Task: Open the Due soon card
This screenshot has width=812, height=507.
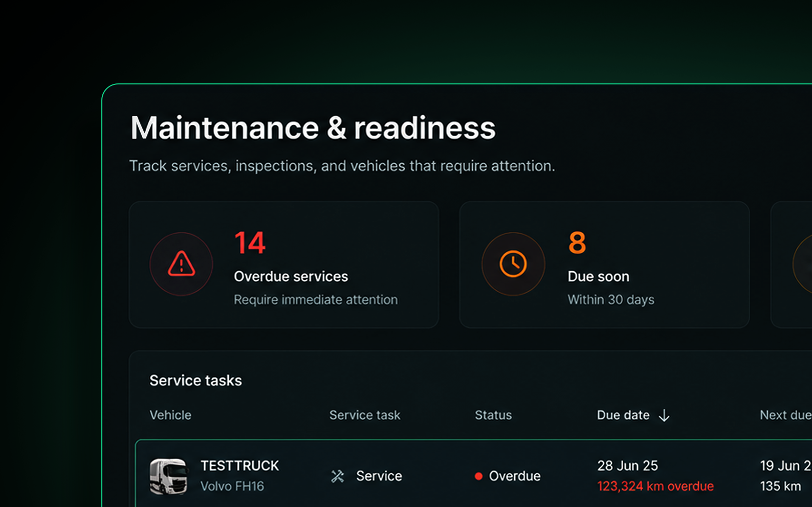Action: (604, 264)
